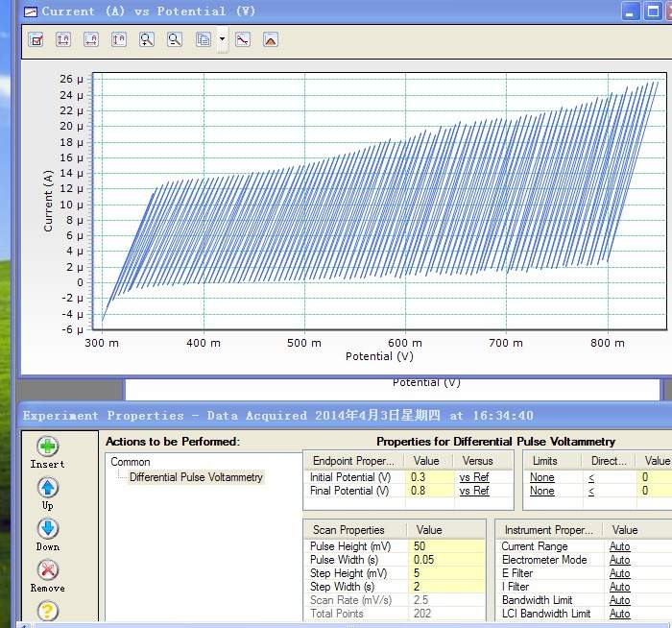Click autoscale vertical axis icon
This screenshot has width=672, height=628.
pyautogui.click(x=119, y=40)
